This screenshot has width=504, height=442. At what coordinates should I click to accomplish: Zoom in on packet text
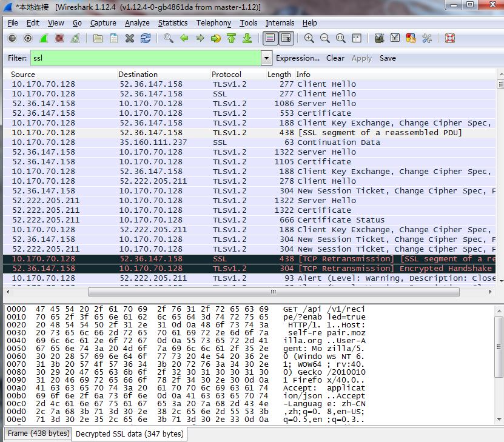(309, 38)
